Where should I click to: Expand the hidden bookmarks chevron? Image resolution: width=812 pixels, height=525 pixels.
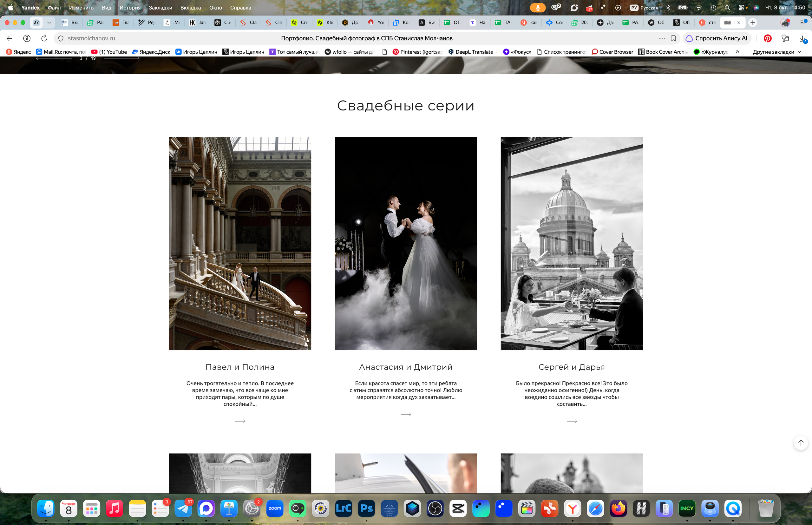point(737,52)
